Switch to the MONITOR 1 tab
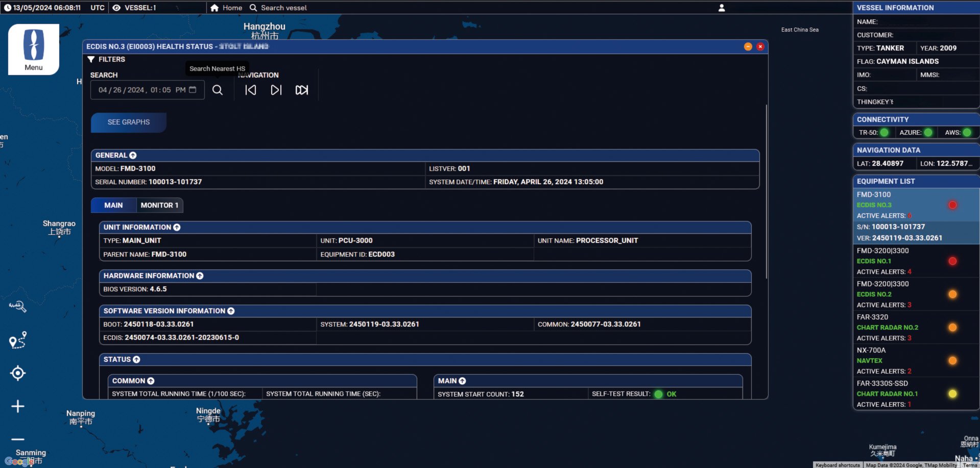This screenshot has width=980, height=468. [159, 205]
